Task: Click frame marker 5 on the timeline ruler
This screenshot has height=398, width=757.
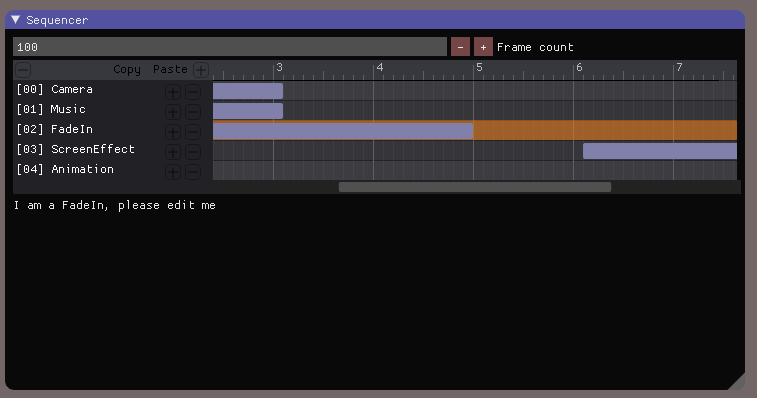Action: click(479, 68)
